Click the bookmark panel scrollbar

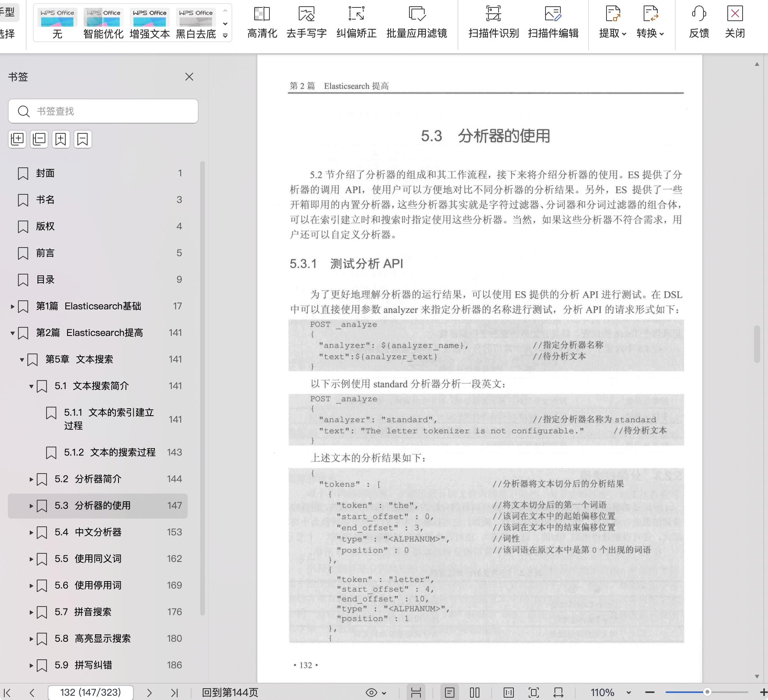[203, 388]
